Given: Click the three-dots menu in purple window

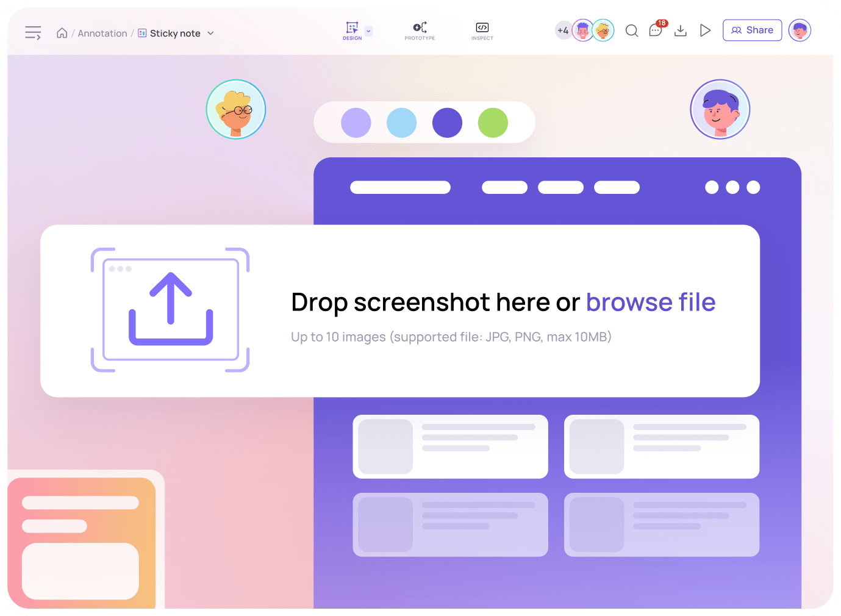Looking at the screenshot, I should pyautogui.click(x=732, y=187).
